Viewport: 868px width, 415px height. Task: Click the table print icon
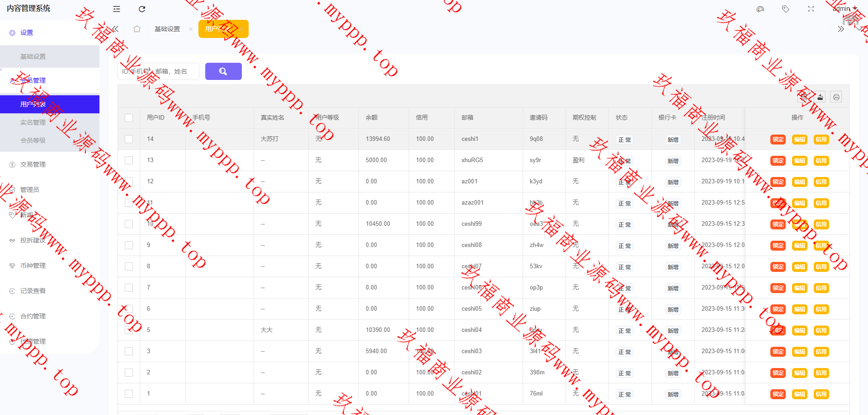point(836,97)
